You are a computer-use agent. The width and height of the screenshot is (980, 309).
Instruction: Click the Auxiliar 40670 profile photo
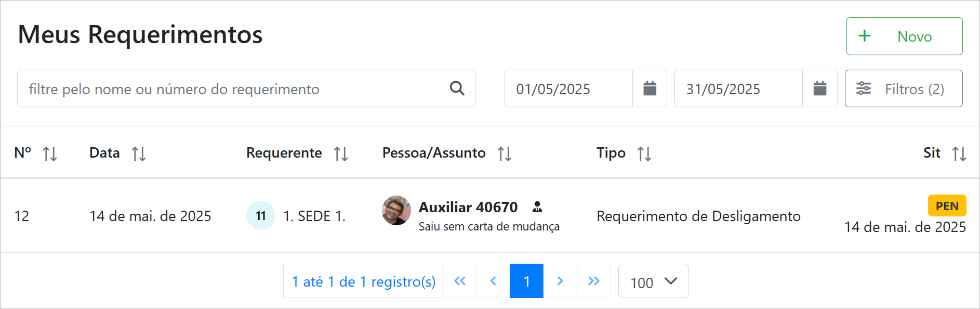(396, 211)
